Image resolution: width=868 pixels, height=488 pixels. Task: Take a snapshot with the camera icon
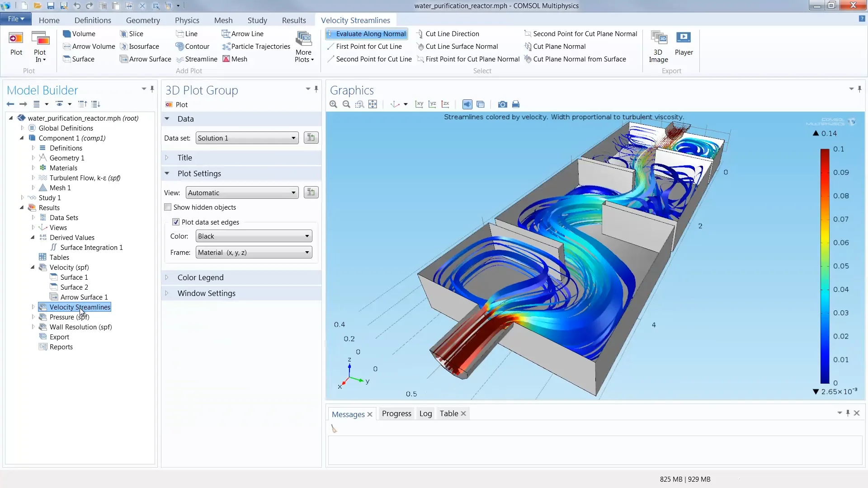click(x=502, y=104)
